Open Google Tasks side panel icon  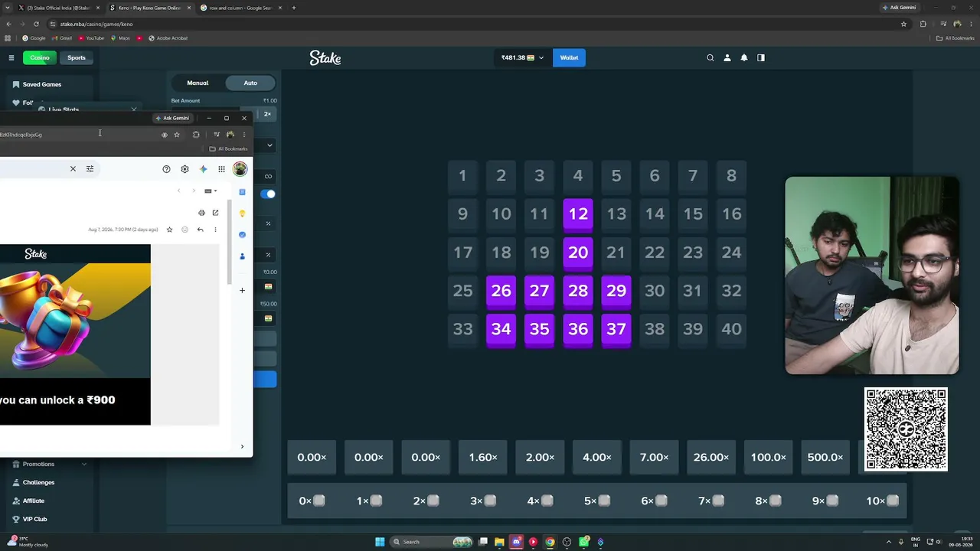coord(242,234)
